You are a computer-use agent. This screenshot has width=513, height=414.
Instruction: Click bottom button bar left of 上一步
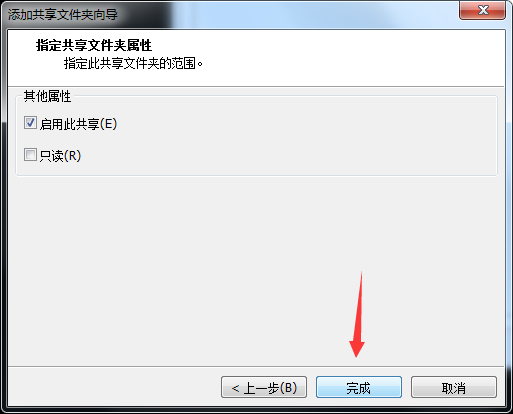(x=113, y=387)
